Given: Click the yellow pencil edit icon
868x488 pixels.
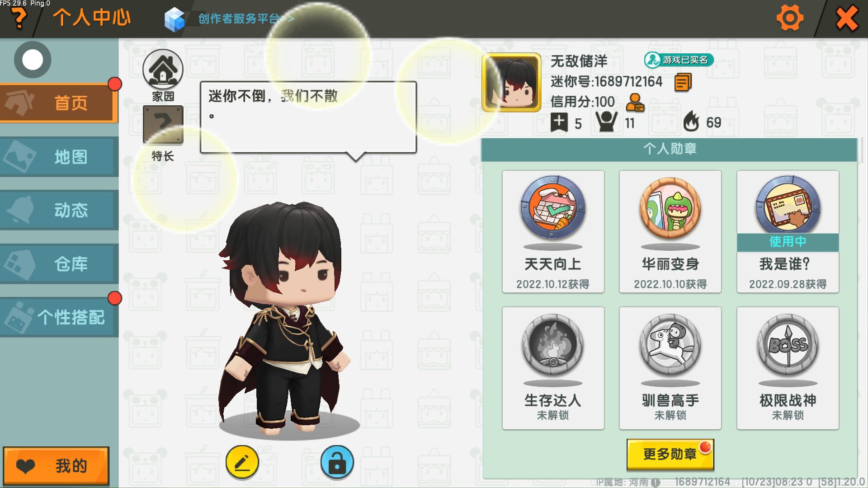Looking at the screenshot, I should click(242, 462).
